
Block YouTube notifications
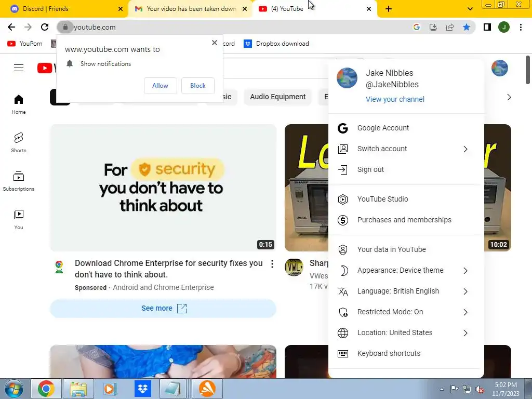198,86
